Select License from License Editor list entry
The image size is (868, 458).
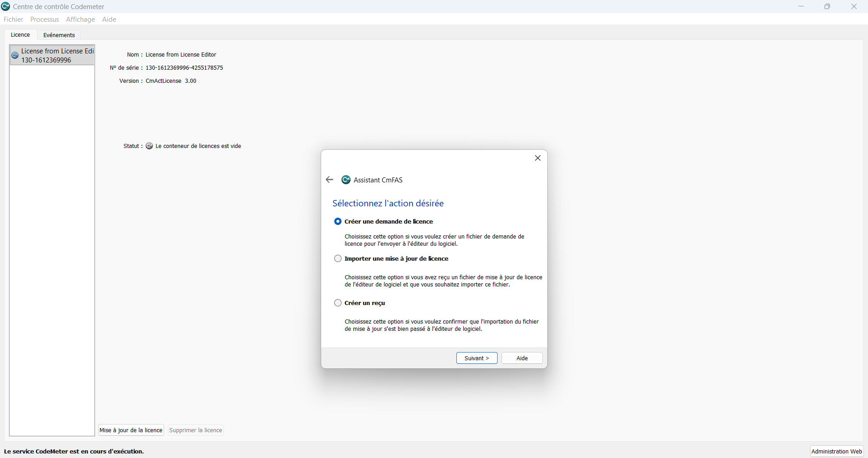click(52, 55)
